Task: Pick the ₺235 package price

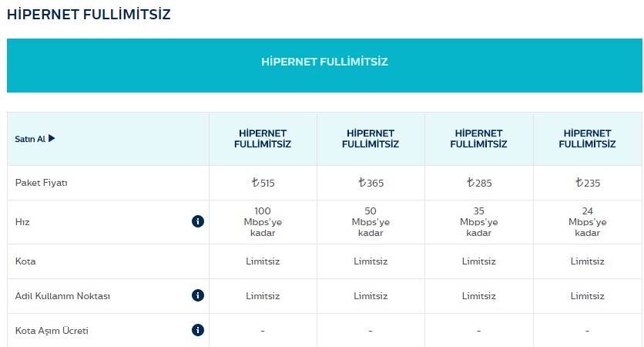Action: coord(587,184)
